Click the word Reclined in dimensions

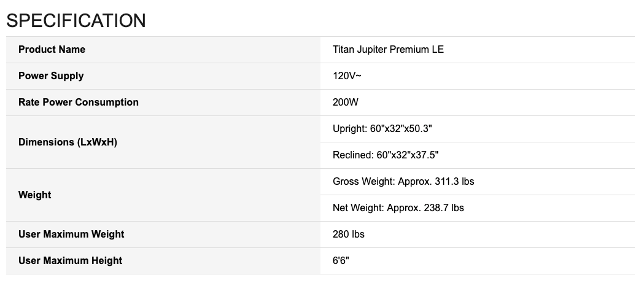(352, 155)
